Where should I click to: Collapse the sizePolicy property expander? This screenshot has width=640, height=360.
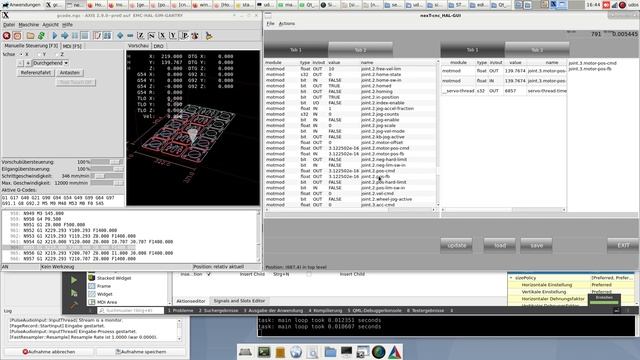[x=511, y=278]
